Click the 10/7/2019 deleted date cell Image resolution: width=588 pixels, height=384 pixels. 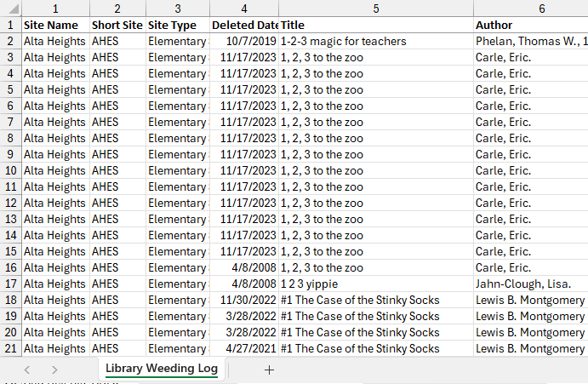244,41
